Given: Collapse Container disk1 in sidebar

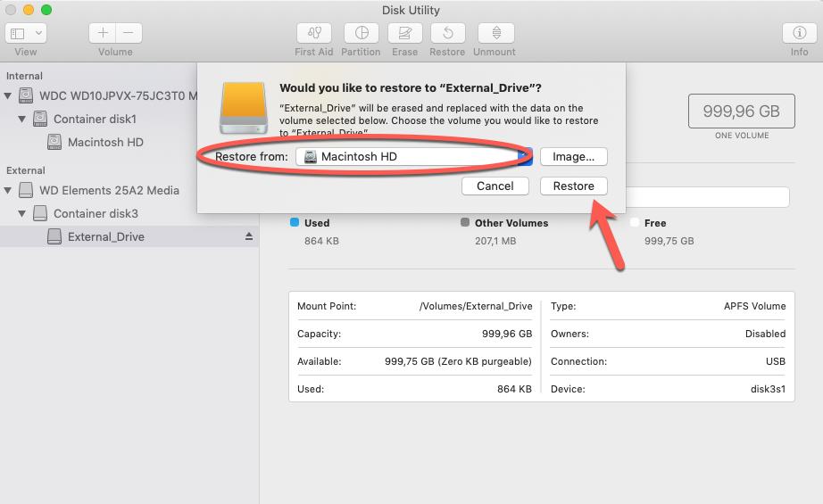Looking at the screenshot, I should tap(21, 119).
